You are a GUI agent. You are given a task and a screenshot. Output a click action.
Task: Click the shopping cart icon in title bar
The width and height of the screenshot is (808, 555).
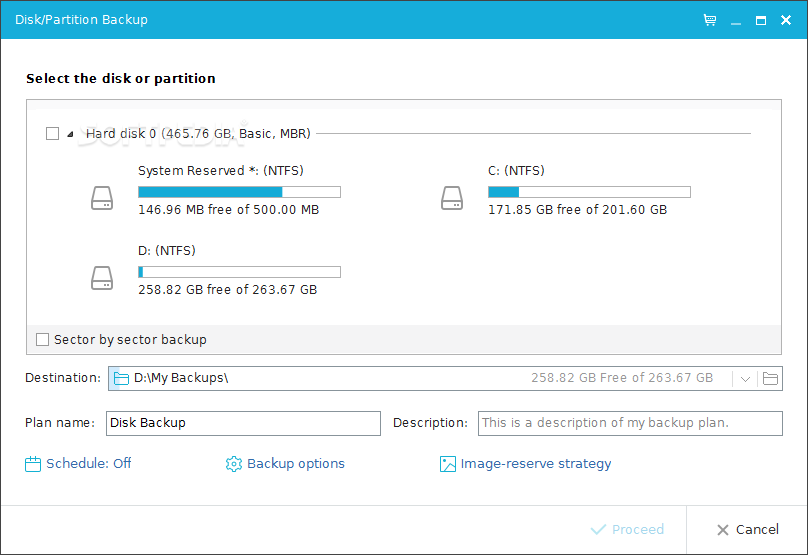(710, 20)
